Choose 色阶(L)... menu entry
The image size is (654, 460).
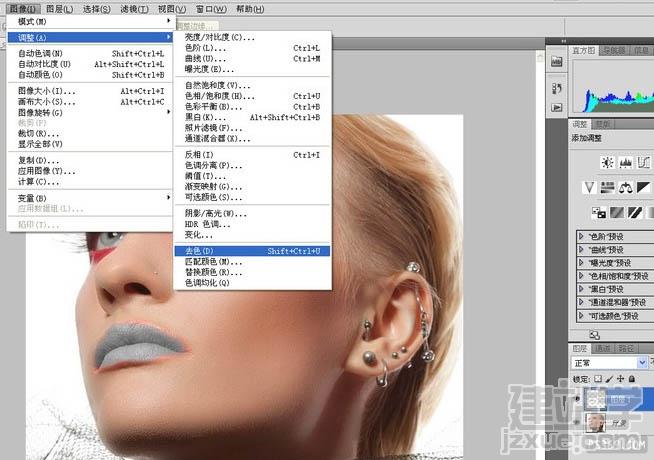[252, 48]
